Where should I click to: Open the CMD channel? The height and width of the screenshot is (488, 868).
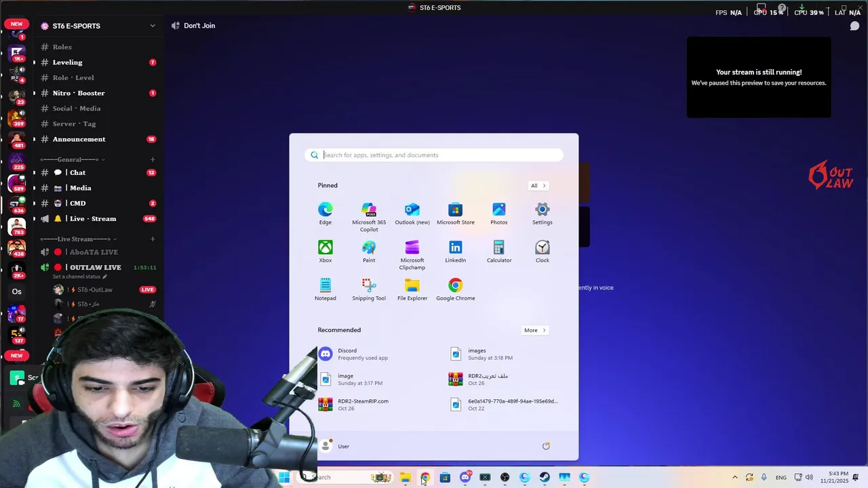click(x=98, y=203)
